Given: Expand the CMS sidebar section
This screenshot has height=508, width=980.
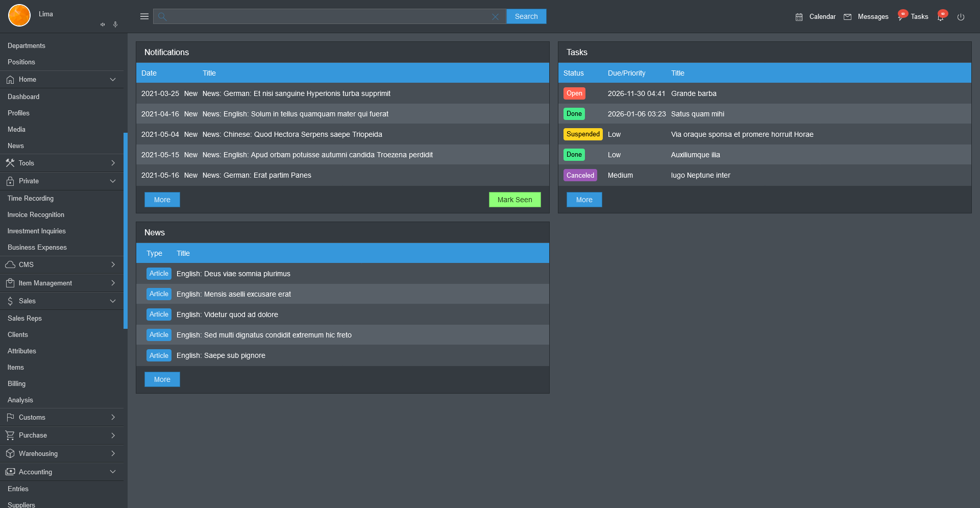Looking at the screenshot, I should [113, 264].
